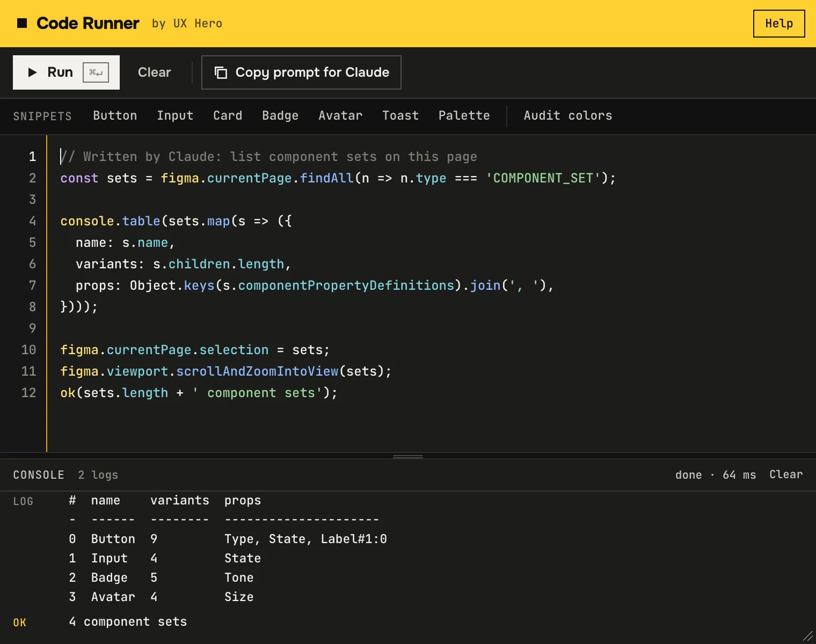Click the Badge row name cell
816x644 pixels.
click(x=110, y=577)
